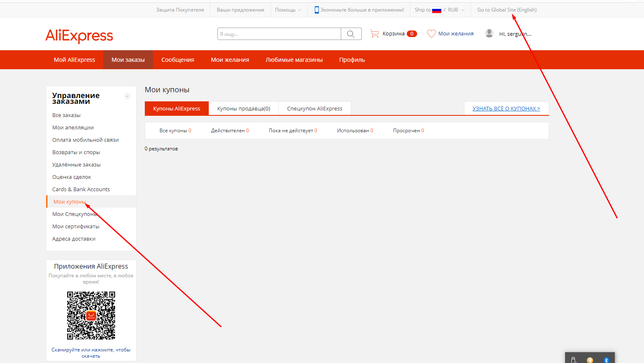Click the 0 результатов text

click(x=161, y=149)
